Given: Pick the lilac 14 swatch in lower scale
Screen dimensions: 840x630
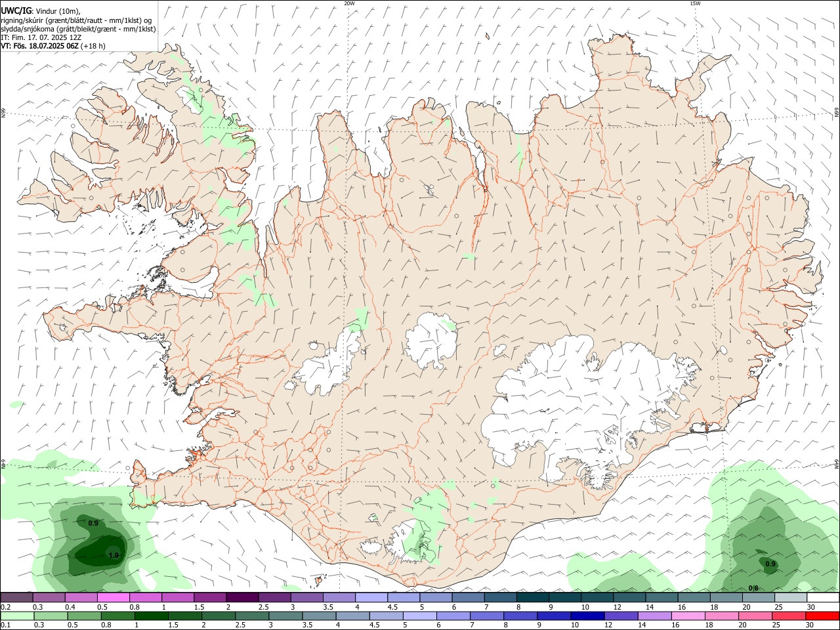Looking at the screenshot, I should (654, 616).
